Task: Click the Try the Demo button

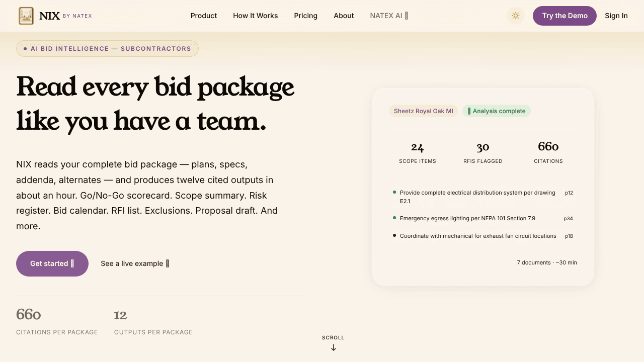Action: (x=565, y=16)
